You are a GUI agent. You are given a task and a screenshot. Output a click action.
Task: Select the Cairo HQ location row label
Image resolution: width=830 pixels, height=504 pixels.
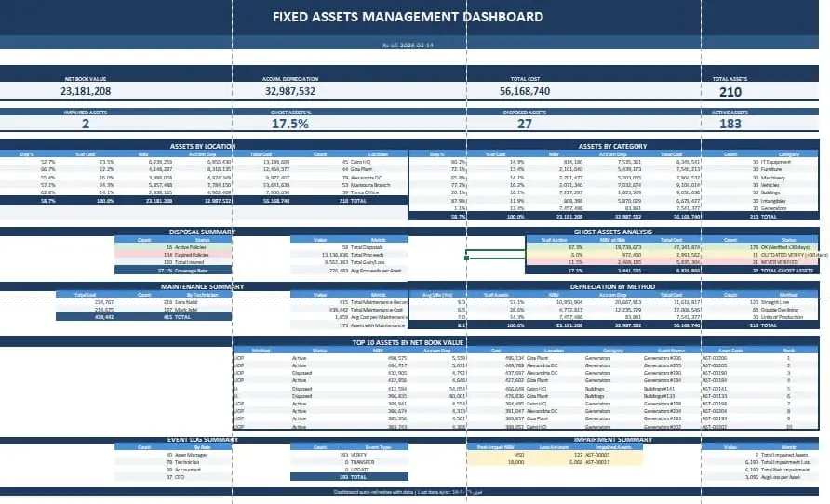[361, 162]
